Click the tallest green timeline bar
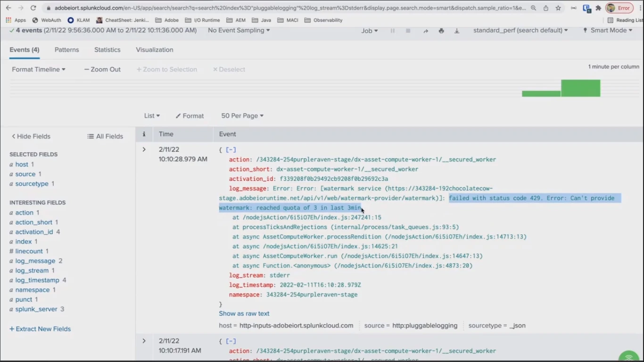This screenshot has width=644, height=362. (x=580, y=88)
